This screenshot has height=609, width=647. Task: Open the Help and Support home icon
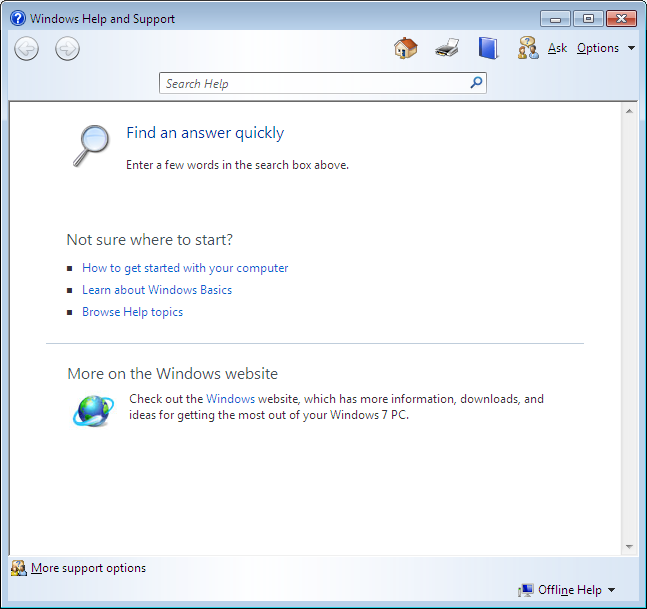(406, 48)
